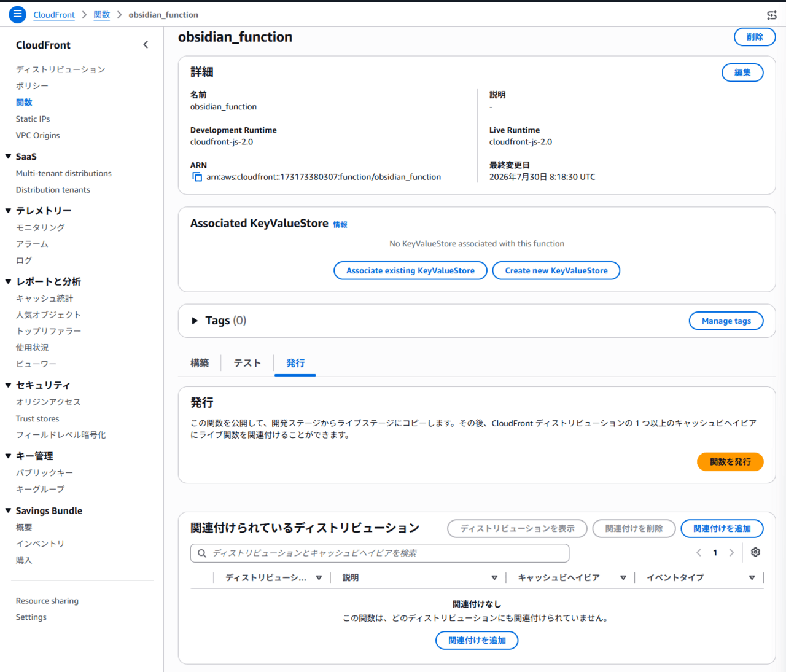Click the ディストリビューションを表示 button
This screenshot has height=672, width=786.
(517, 529)
